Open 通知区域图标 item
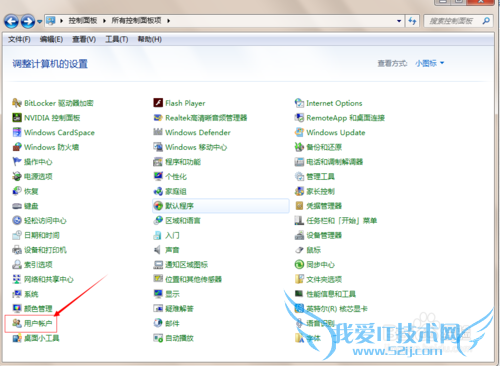The height and width of the screenshot is (366, 500). coord(180,264)
